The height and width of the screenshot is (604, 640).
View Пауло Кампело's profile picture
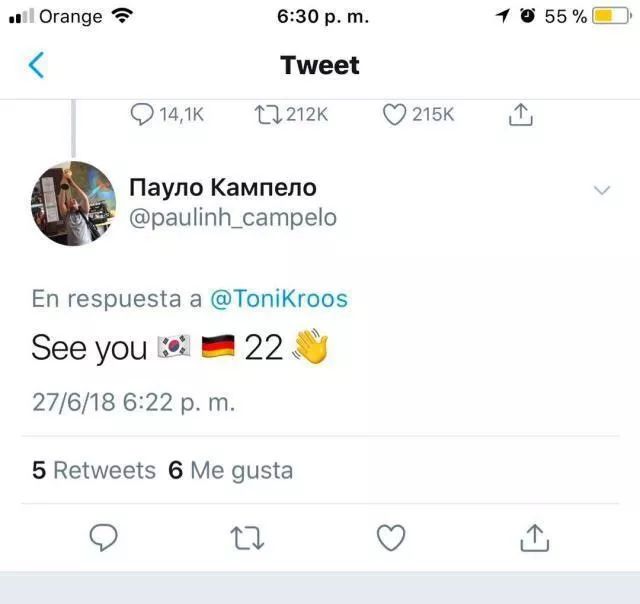click(x=72, y=203)
